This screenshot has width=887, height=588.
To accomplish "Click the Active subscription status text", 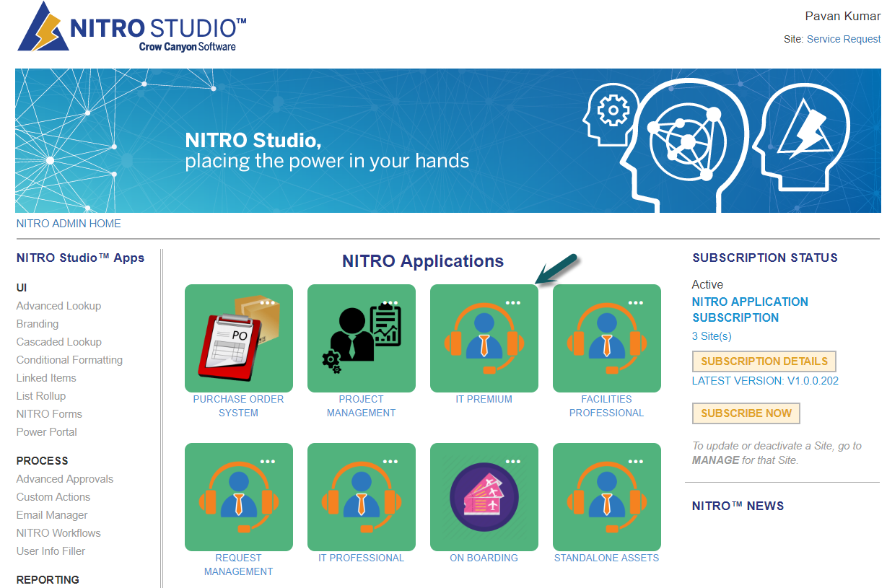I will coord(707,285).
